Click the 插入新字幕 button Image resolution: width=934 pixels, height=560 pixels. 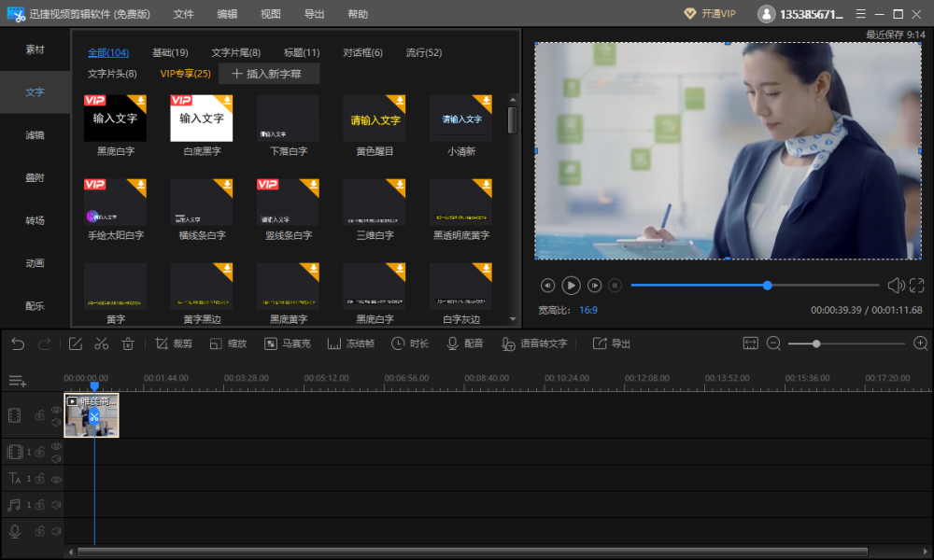point(269,74)
